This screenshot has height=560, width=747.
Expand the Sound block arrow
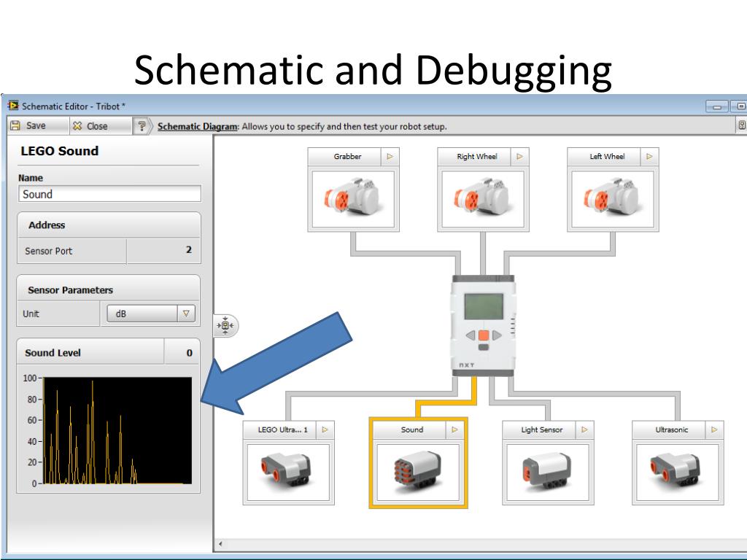click(x=454, y=429)
